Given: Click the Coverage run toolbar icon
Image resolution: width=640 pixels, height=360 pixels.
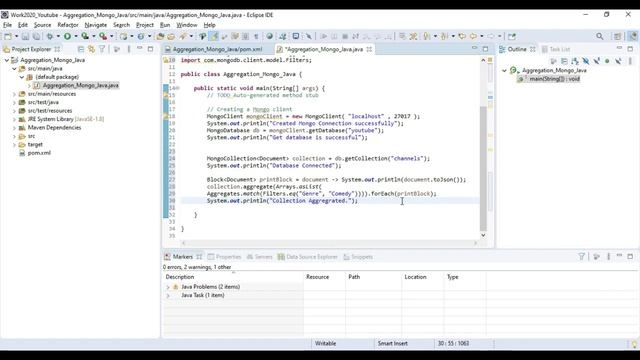Looking at the screenshot, I should pos(85,36).
